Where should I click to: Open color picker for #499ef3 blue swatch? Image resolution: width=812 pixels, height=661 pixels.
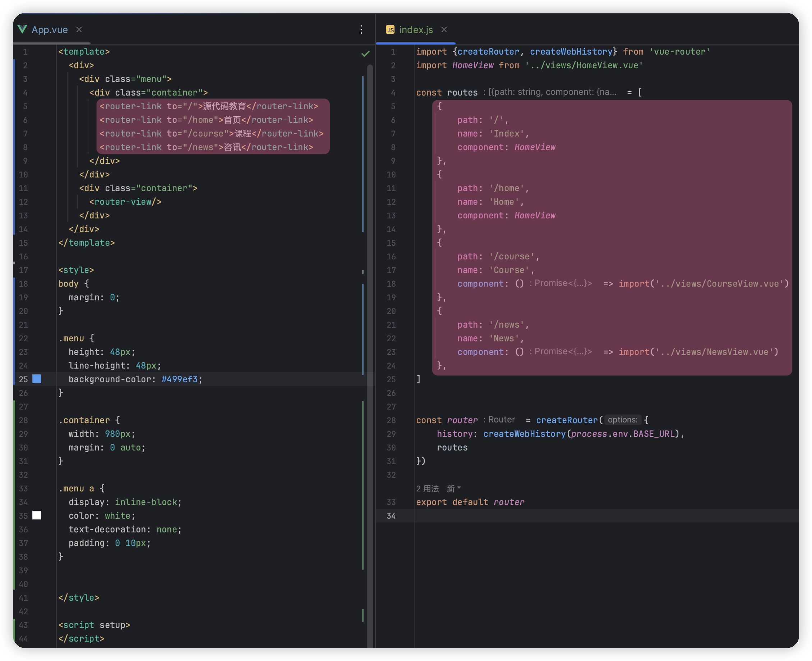[37, 379]
